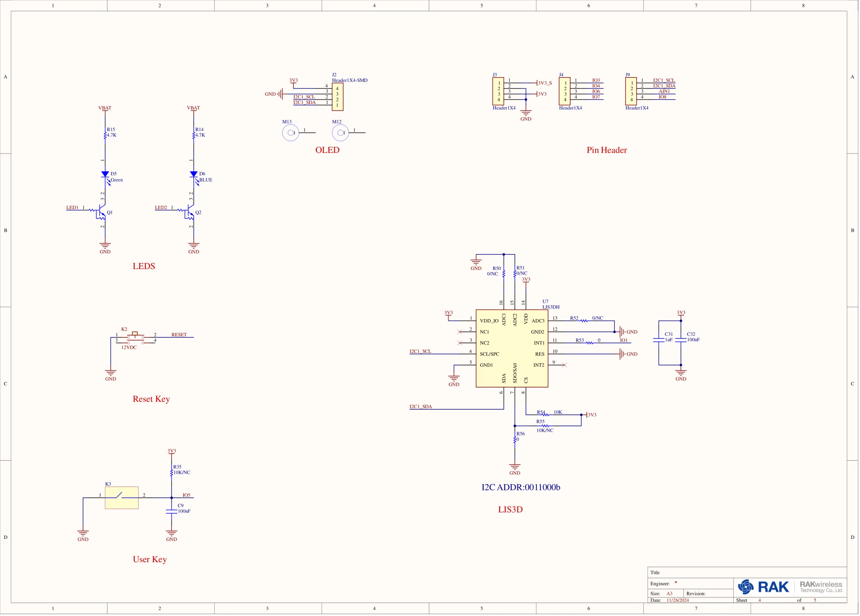The image size is (860, 616).
Task: Click the 12VDC label under K2
Action: (129, 347)
